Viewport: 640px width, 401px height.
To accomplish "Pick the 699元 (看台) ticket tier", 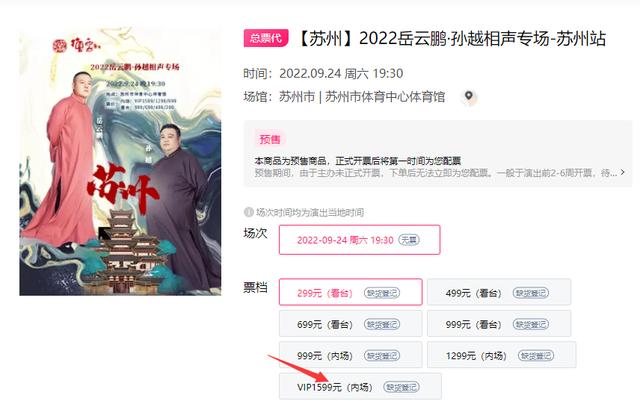I will pyautogui.click(x=351, y=323).
